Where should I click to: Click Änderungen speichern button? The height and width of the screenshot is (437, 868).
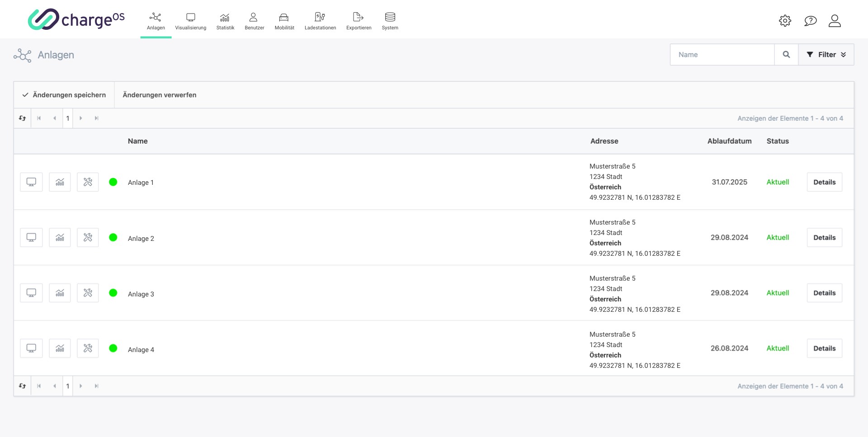64,95
